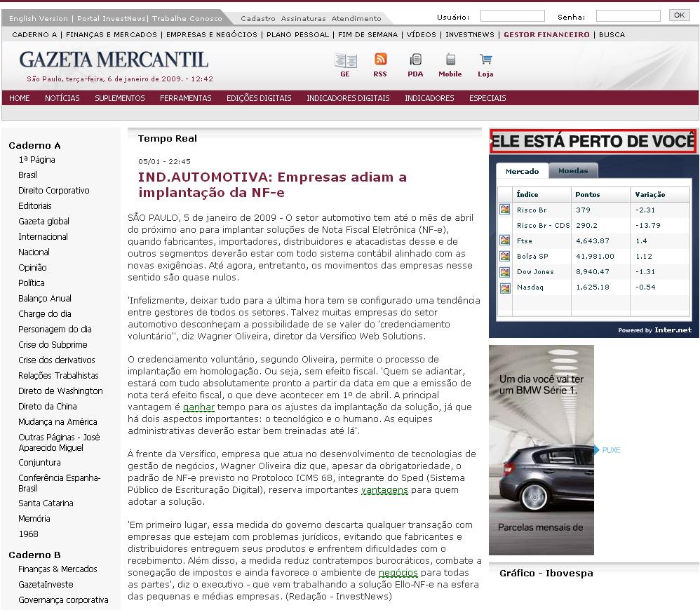Select the Mercado tab
Viewport: 700px width, 610px height.
pyautogui.click(x=522, y=171)
